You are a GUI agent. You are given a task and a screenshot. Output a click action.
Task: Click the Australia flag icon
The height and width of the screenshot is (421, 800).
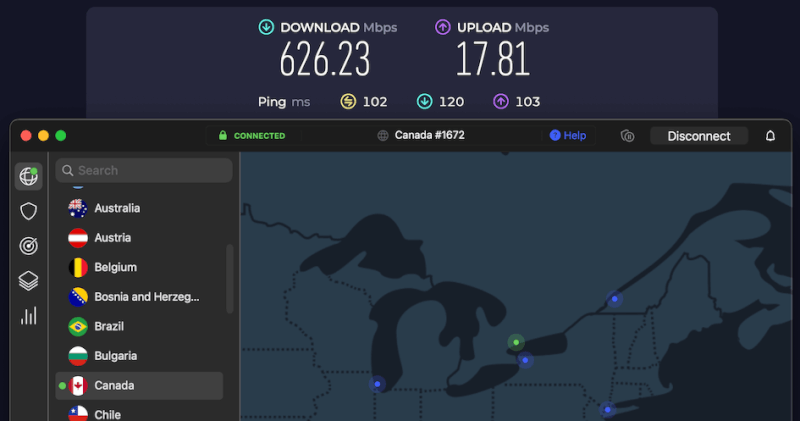pos(78,208)
